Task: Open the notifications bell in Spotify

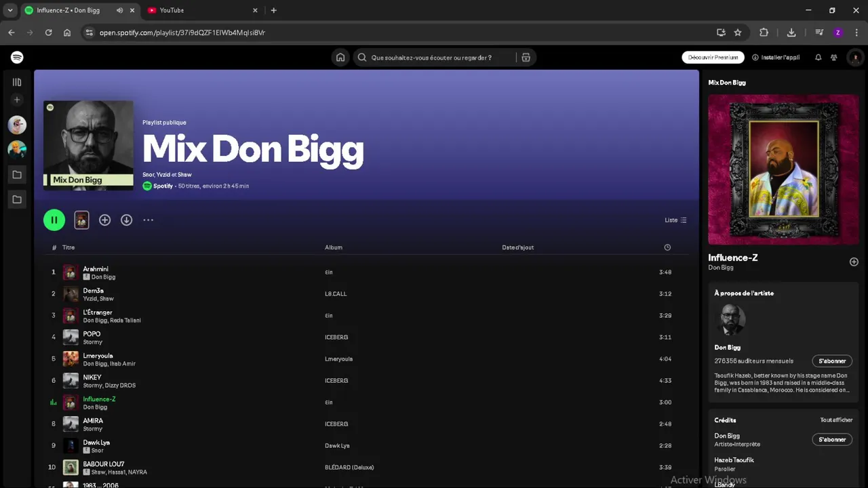Action: click(818, 58)
